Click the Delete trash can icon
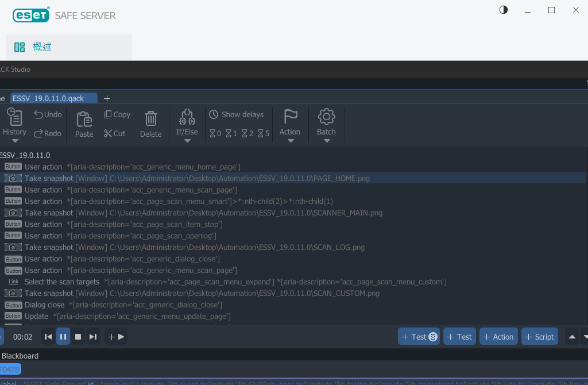The height and width of the screenshot is (385, 588). (150, 119)
